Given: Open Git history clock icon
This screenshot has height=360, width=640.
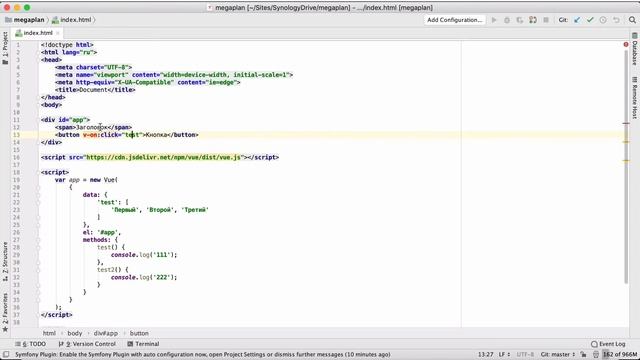Looking at the screenshot, I should [x=603, y=20].
